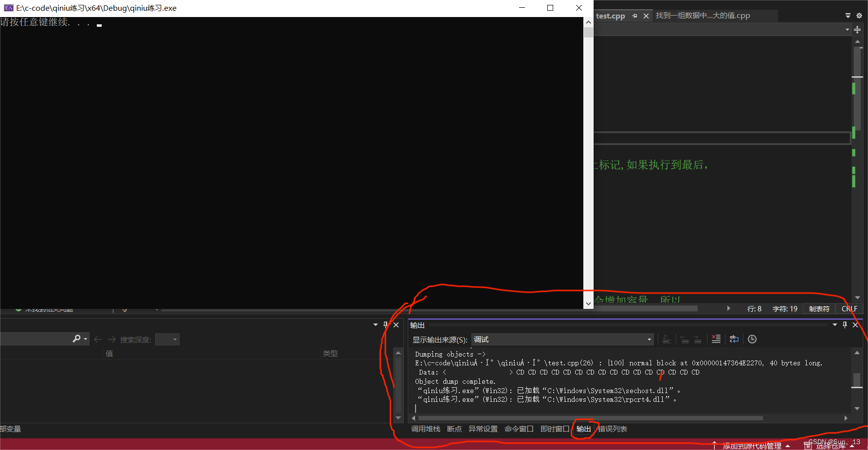Expand the editor navigation bar dropdown
868x450 pixels.
847,30
